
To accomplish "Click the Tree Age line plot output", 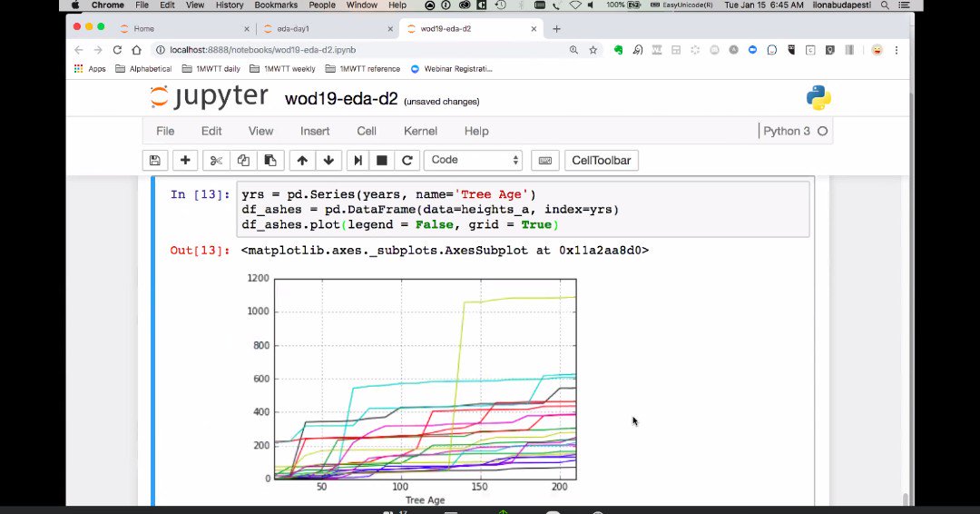I will coord(413,389).
